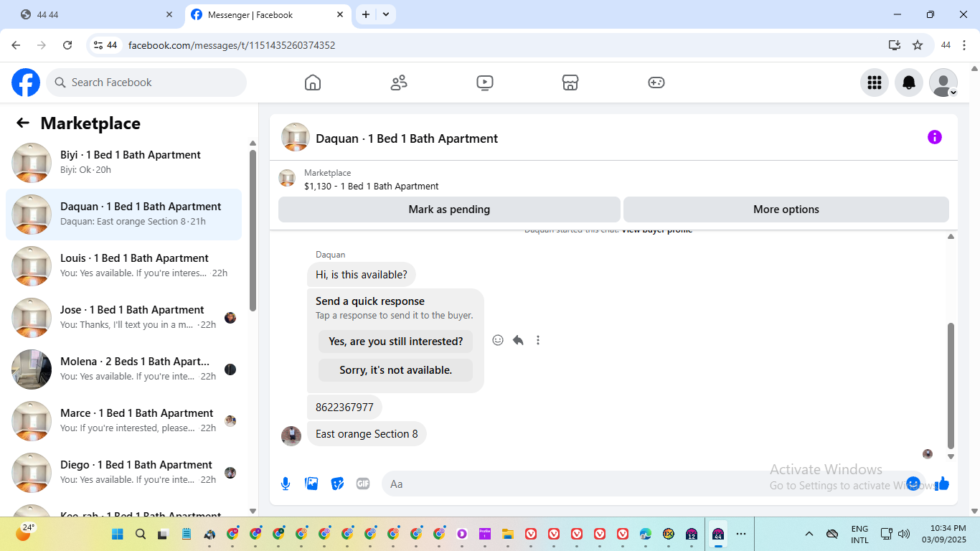Image resolution: width=980 pixels, height=551 pixels.
Task: Open the Video (Watch) icon
Action: tap(485, 83)
